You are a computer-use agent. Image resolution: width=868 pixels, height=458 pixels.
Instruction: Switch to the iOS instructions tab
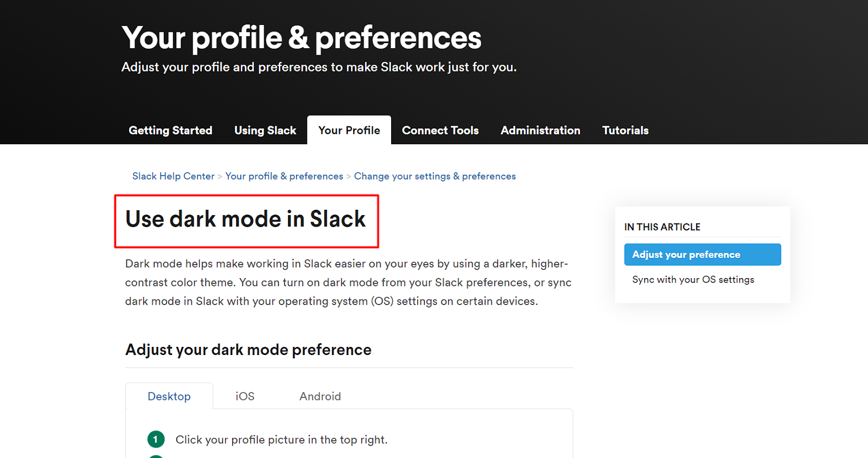point(245,396)
